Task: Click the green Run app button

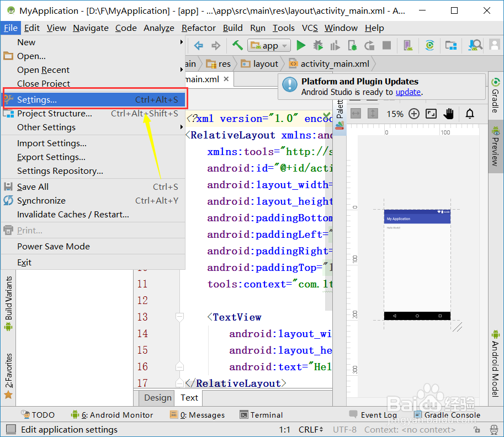Action: [x=301, y=46]
